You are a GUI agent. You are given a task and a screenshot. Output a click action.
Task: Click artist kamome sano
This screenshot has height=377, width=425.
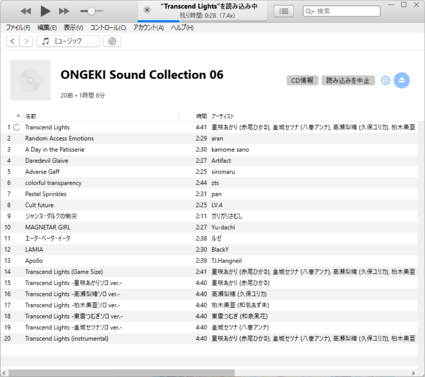tap(230, 150)
